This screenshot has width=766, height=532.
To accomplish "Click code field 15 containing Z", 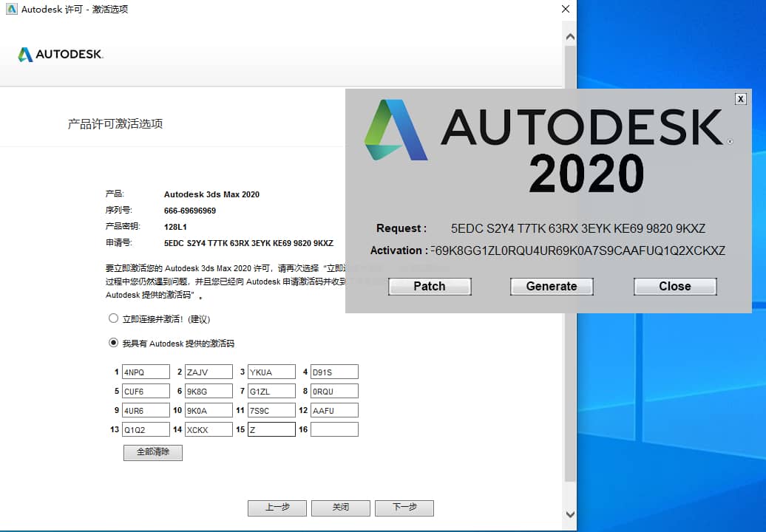I will click(271, 429).
